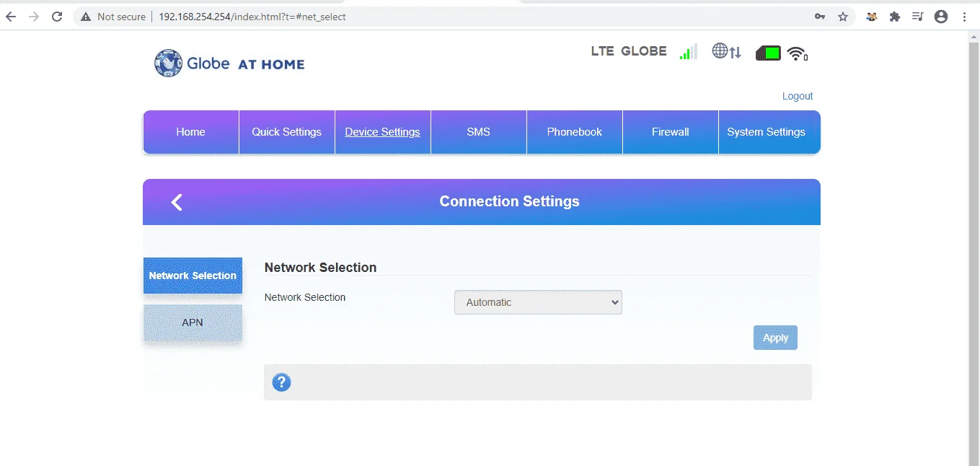Reload the page with refresh icon
The image size is (980, 466).
point(57,17)
